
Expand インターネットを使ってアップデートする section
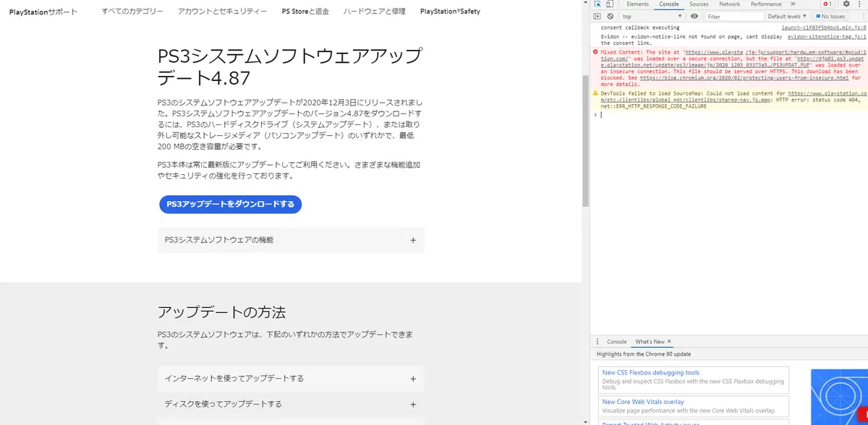[x=291, y=378]
